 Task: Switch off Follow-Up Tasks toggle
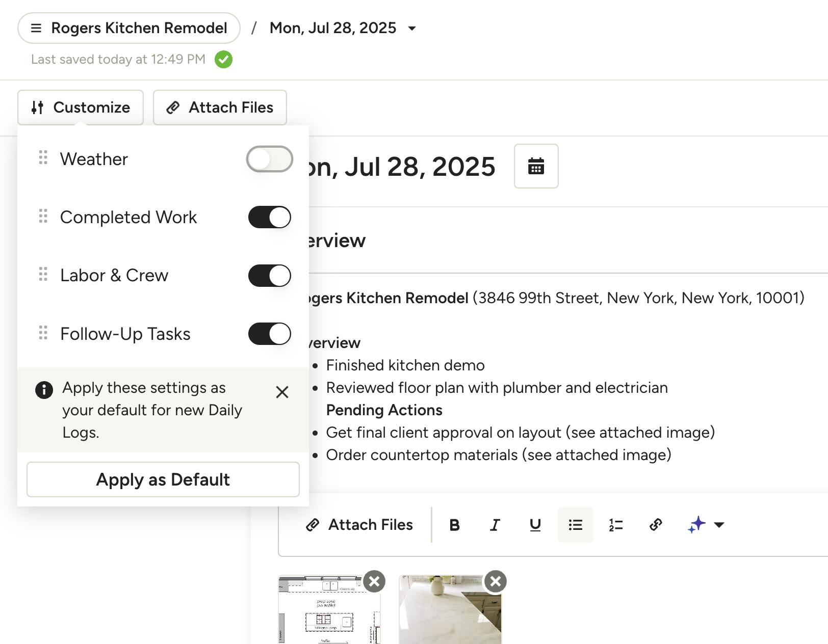coord(269,334)
